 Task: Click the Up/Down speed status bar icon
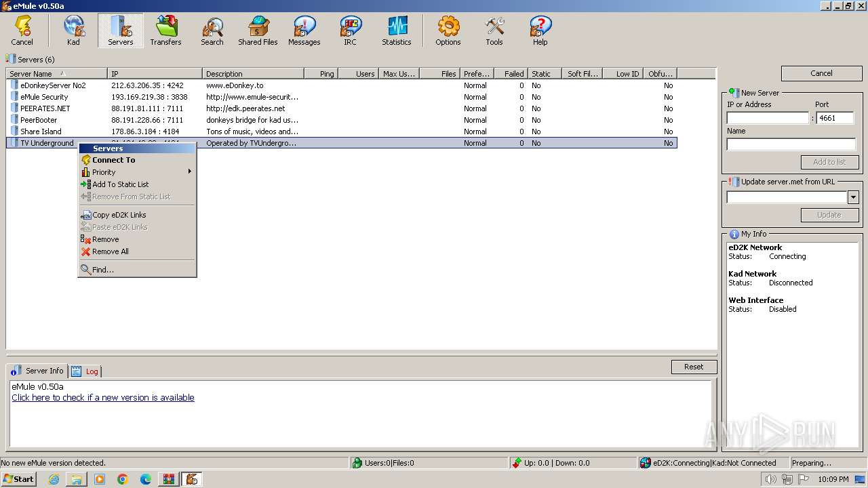tap(517, 463)
